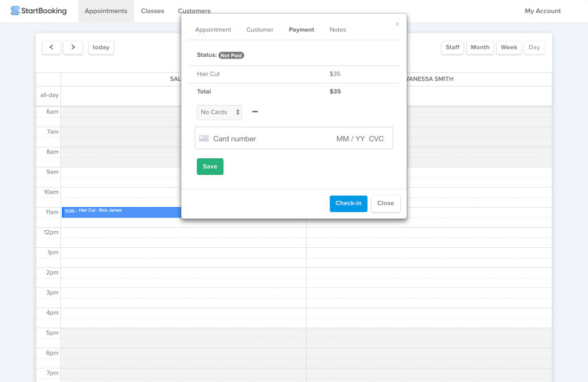
Task: Switch to the Customer tab
Action: (260, 30)
